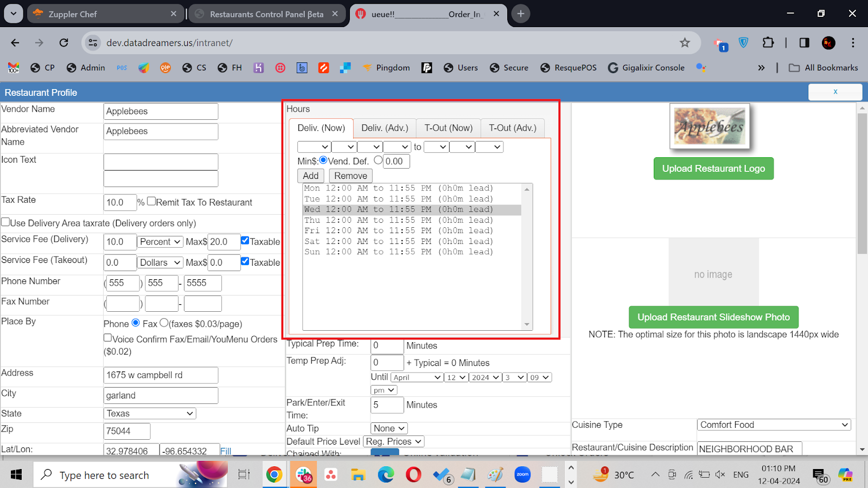Open the ResquePOS bookmark
868x488 pixels.
pos(569,68)
